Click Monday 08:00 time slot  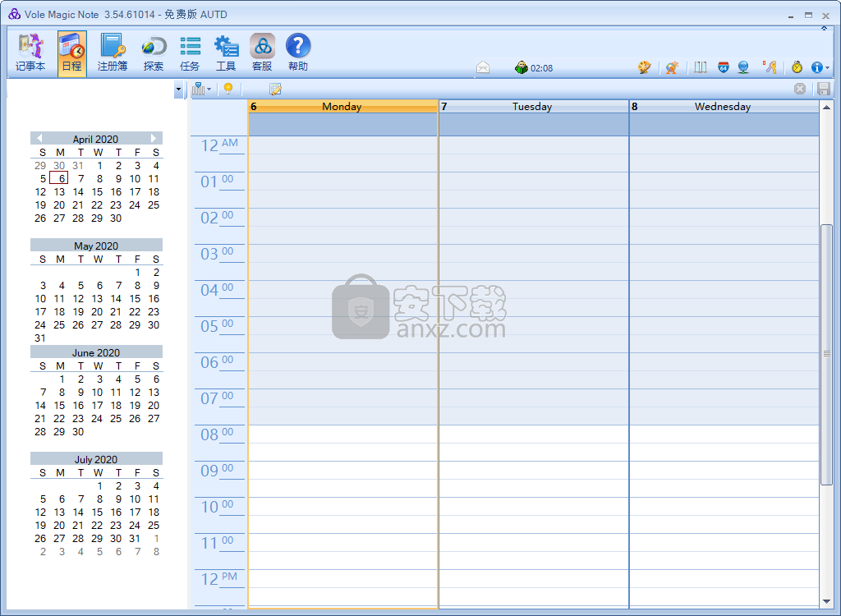pyautogui.click(x=342, y=434)
